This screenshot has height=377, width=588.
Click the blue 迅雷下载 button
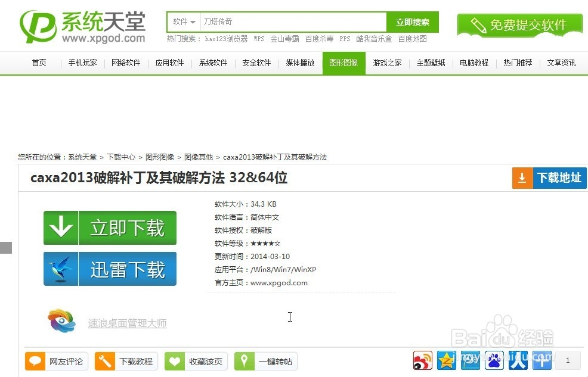click(x=110, y=269)
